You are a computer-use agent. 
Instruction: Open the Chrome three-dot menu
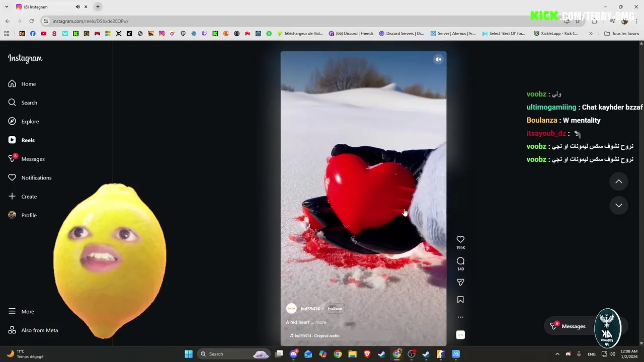click(x=637, y=21)
